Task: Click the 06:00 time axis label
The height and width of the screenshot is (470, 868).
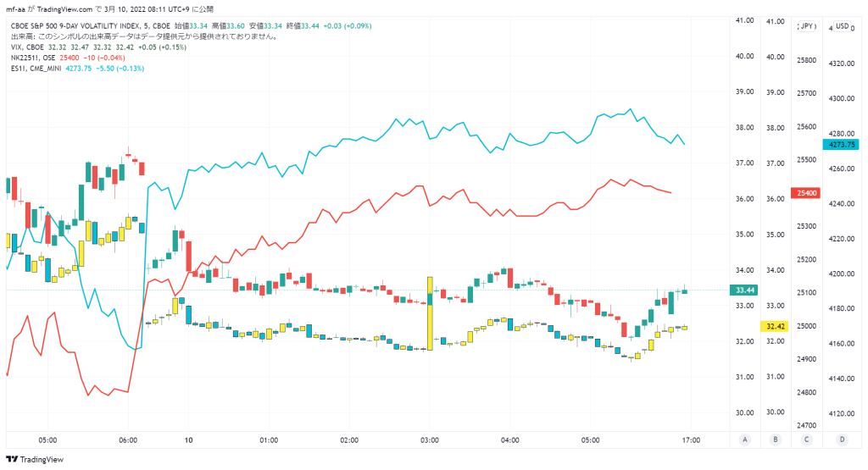Action: (128, 440)
